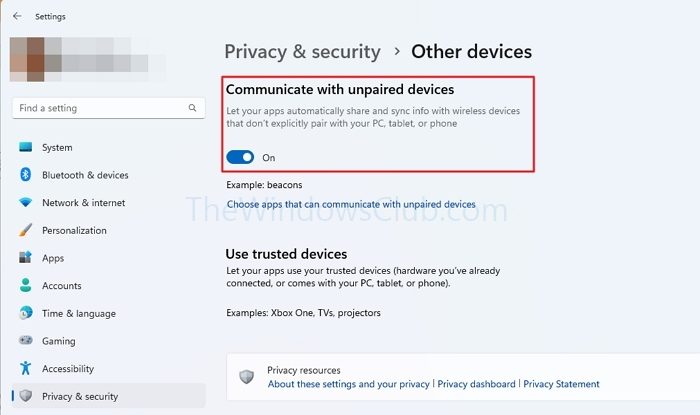
Task: Click the Bluetooth & devices icon
Action: (x=25, y=175)
